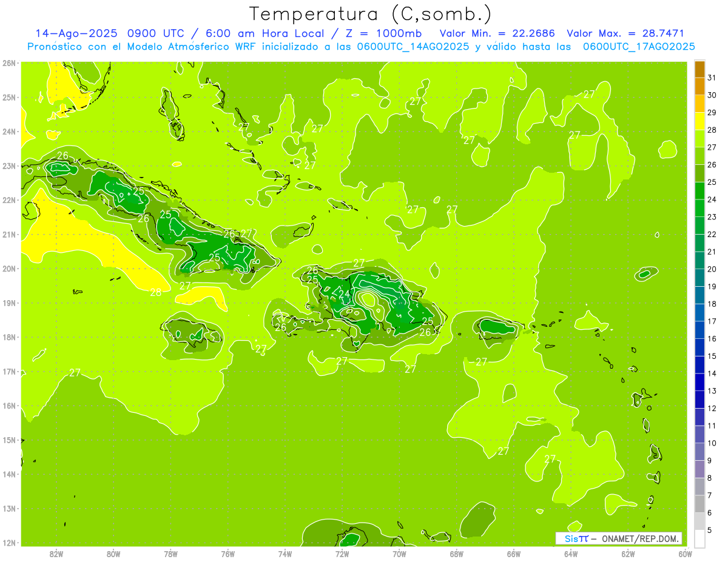Click the "70W" longitude label
The image size is (728, 562).
(x=399, y=554)
